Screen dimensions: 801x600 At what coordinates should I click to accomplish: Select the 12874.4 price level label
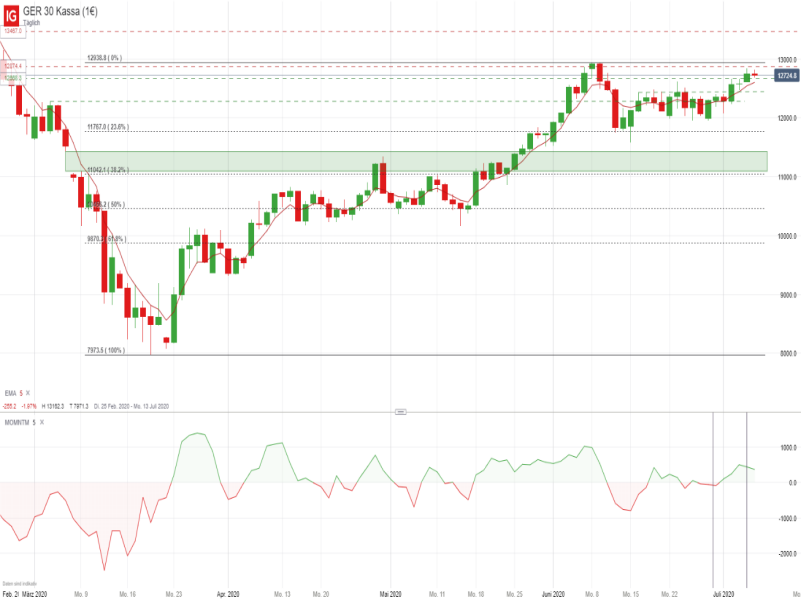click(x=13, y=66)
